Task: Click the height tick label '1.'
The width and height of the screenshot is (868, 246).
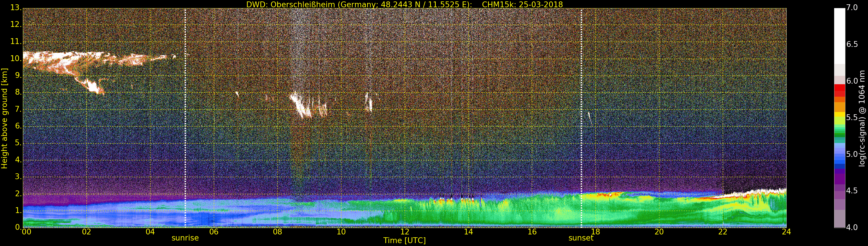Action: point(18,210)
